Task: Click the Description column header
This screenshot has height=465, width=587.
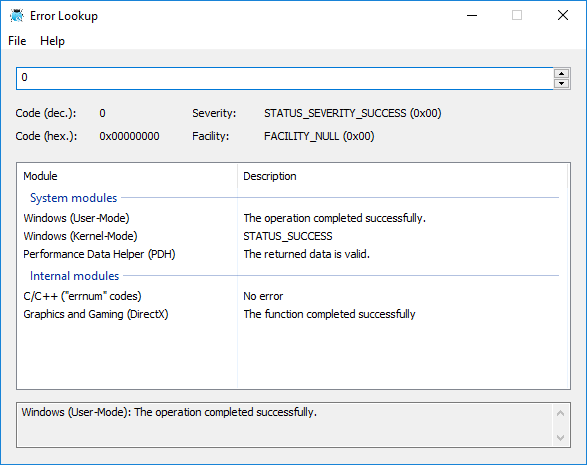Action: tap(402, 176)
